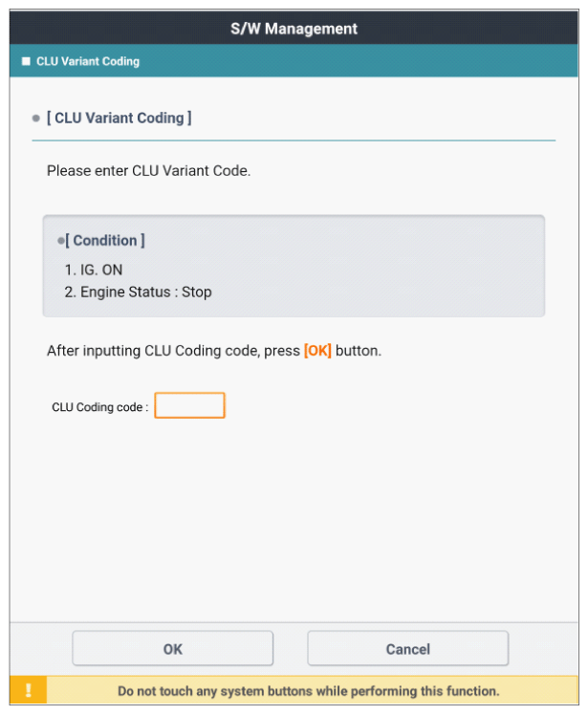Click the S/W Management window title

(x=294, y=29)
